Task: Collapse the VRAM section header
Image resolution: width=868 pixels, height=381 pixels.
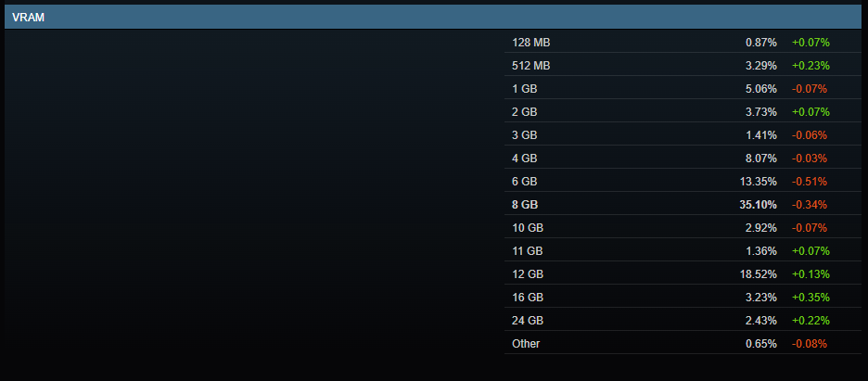Action: point(433,17)
